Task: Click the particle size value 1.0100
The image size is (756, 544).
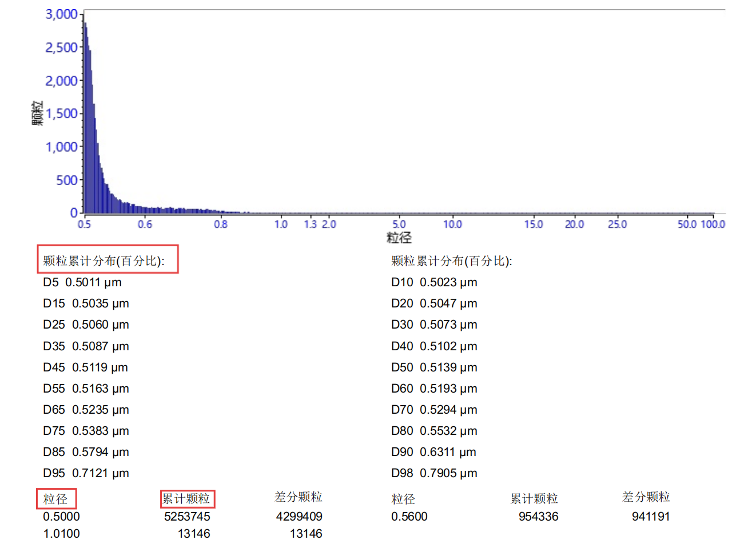Action: (62, 534)
